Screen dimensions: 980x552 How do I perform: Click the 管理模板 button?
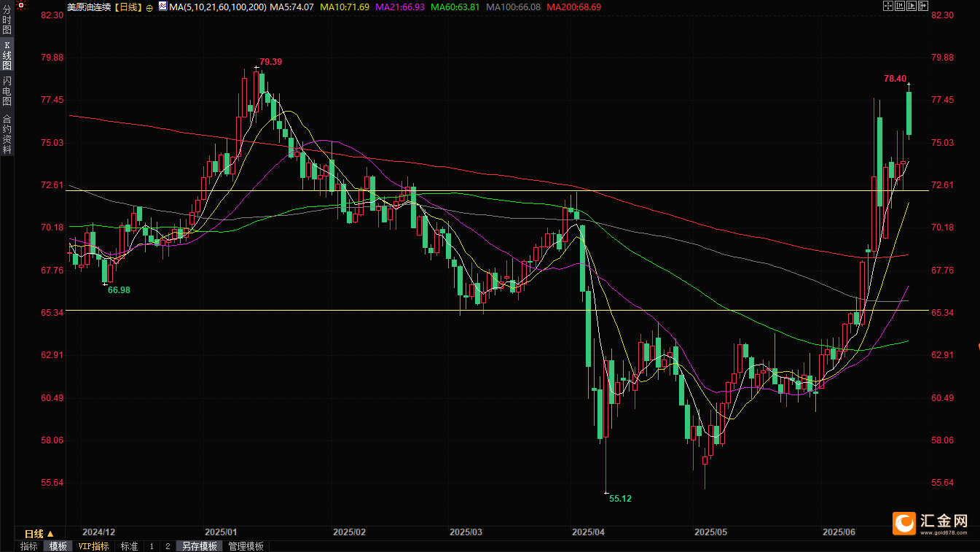(x=246, y=546)
